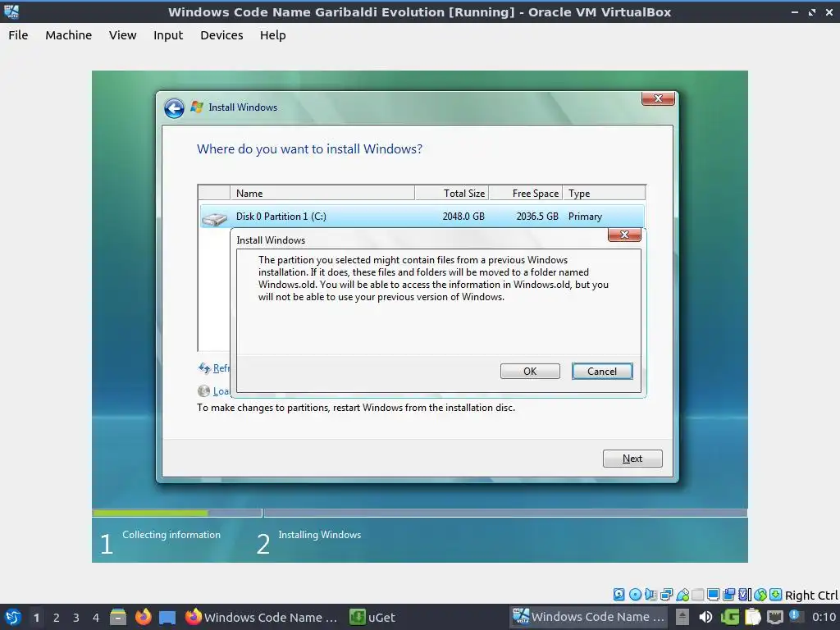The height and width of the screenshot is (630, 840).
Task: Switch to the uGet taskbar window
Action: 373,617
